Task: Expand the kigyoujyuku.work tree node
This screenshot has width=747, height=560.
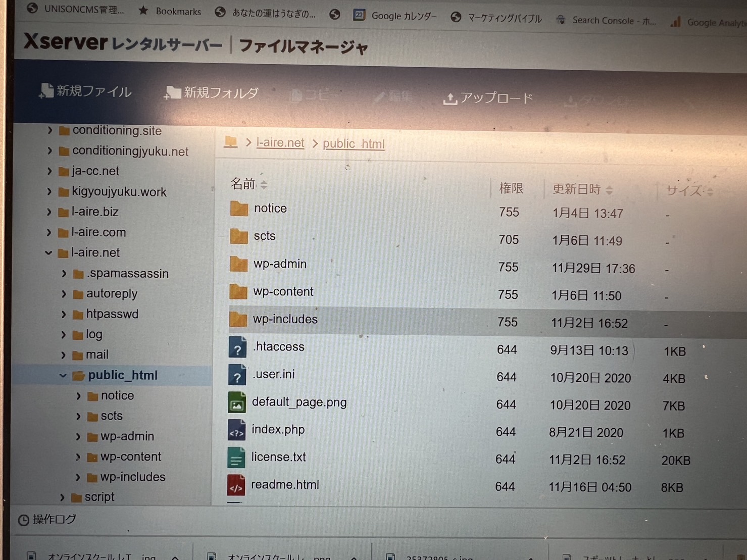Action: (x=49, y=191)
